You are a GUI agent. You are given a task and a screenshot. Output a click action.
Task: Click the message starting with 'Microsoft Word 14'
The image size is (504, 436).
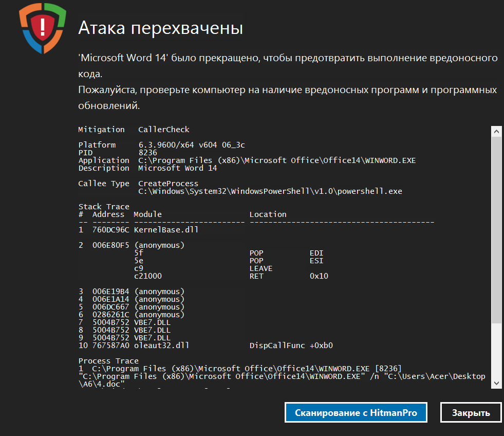coord(288,66)
